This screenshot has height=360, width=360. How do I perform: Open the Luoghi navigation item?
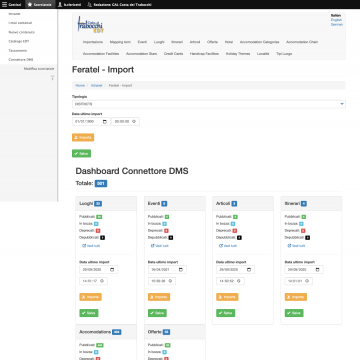(159, 42)
